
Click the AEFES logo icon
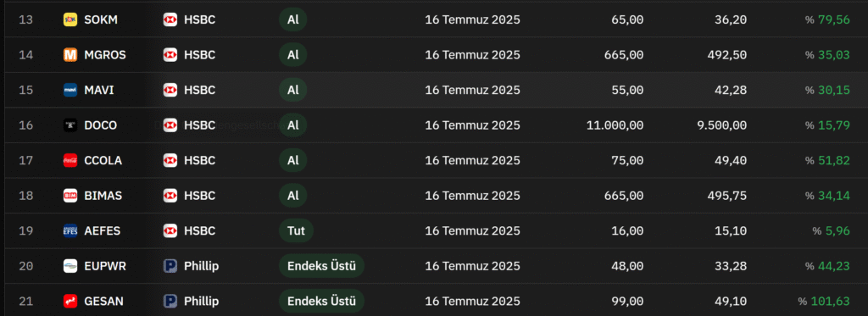(x=70, y=230)
